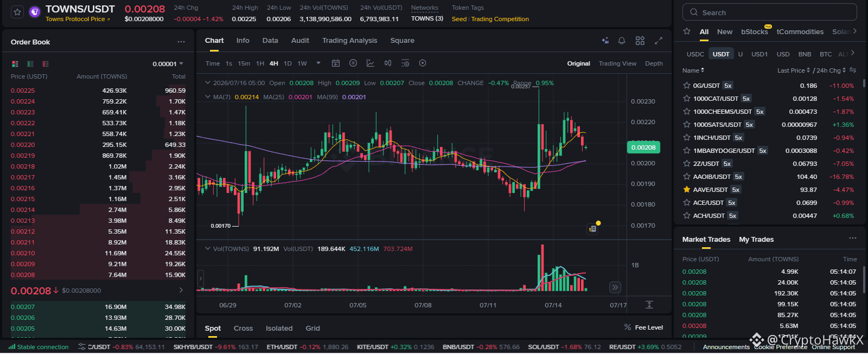Switch to the Audit tab

pyautogui.click(x=300, y=41)
